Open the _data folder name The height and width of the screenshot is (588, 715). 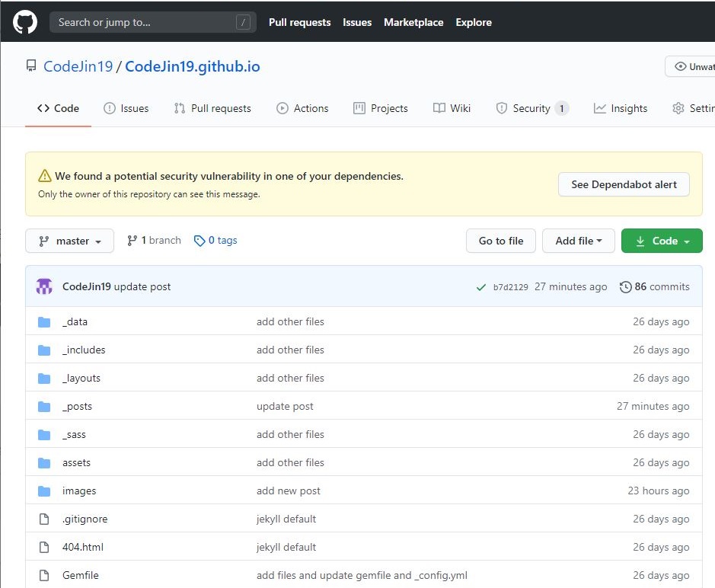75,321
